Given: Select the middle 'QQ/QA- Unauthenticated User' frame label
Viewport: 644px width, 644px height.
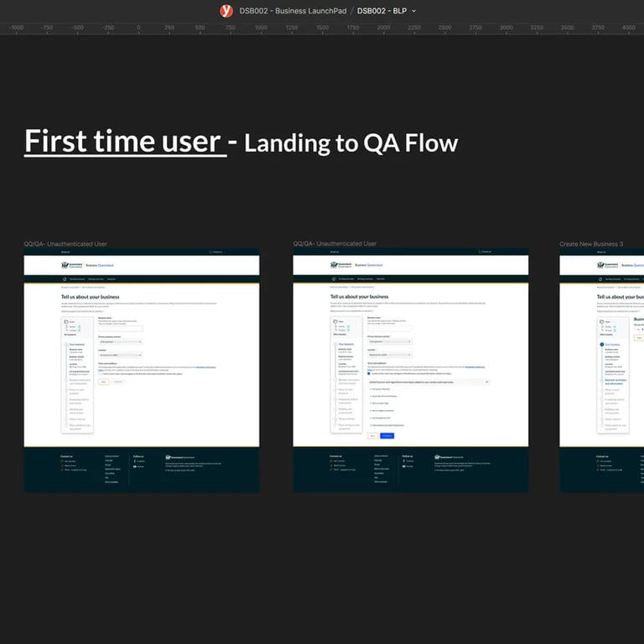Looking at the screenshot, I should 335,243.
